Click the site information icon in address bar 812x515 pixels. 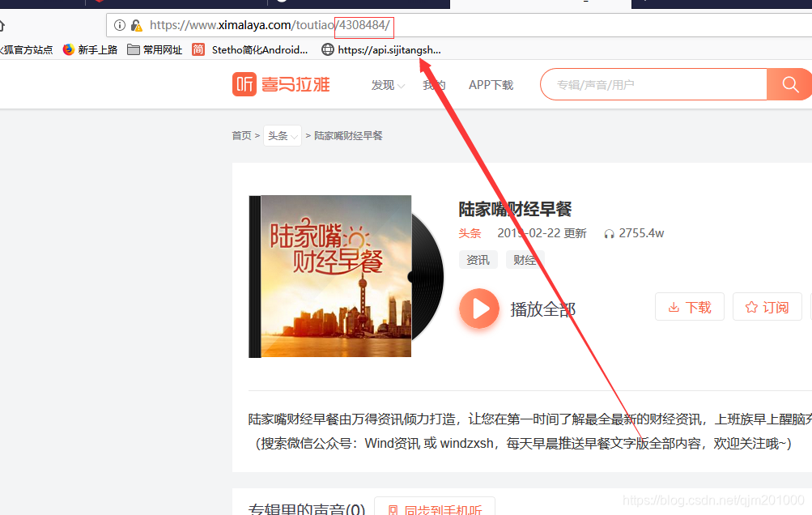[x=120, y=25]
